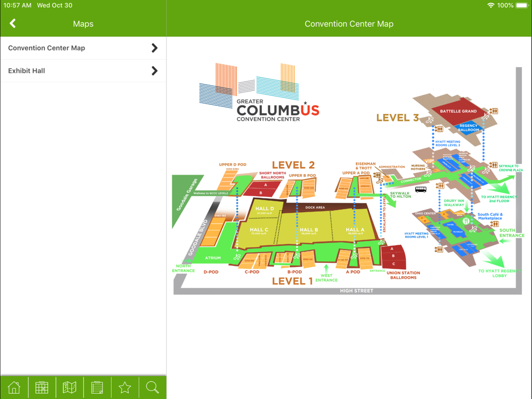Open the search magnifier icon
Image resolution: width=532 pixels, height=399 pixels.
click(152, 387)
